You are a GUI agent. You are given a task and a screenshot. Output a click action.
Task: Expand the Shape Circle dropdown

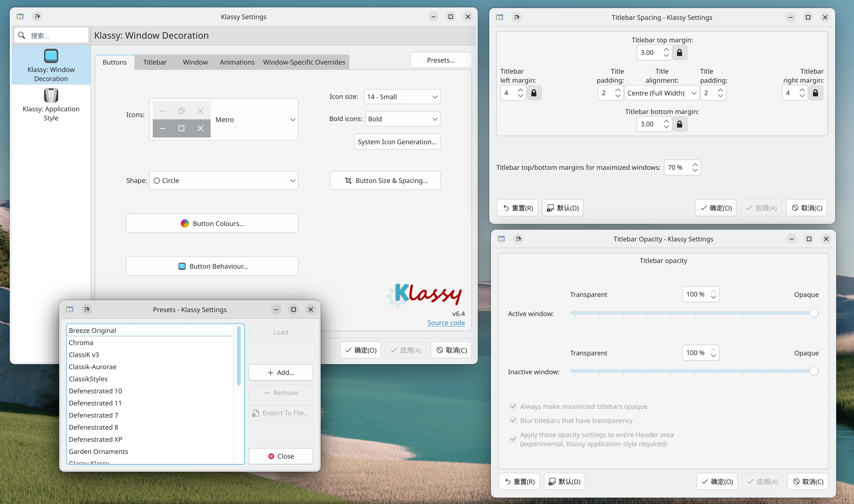224,181
